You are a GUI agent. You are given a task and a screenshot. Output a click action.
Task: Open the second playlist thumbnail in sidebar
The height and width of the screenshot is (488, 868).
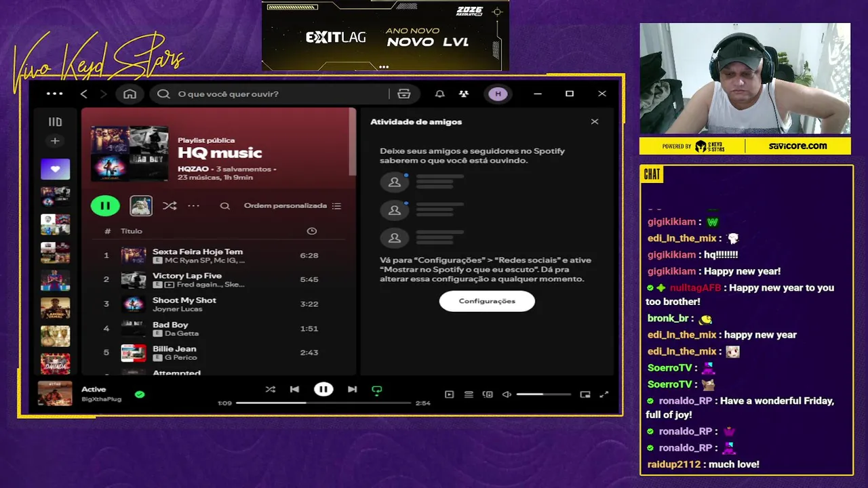pos(55,197)
